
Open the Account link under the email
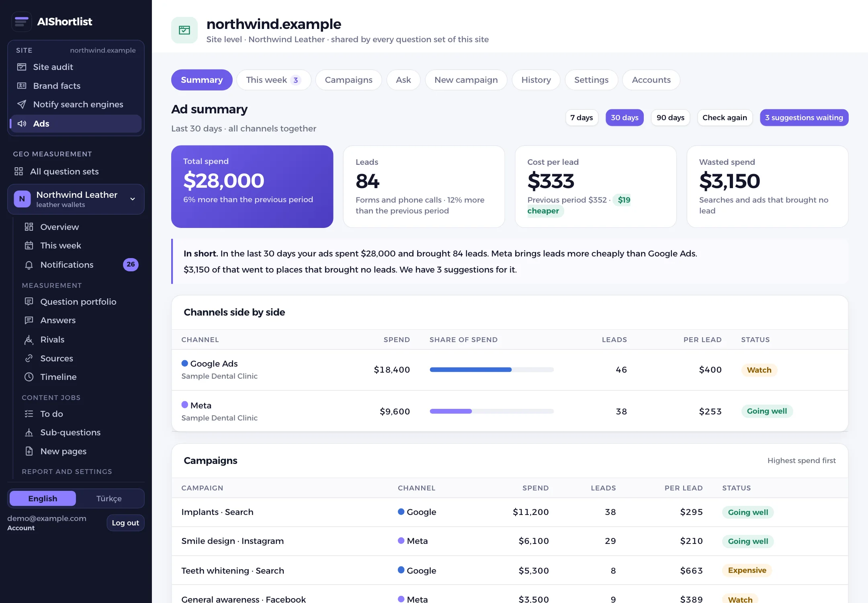tap(21, 528)
